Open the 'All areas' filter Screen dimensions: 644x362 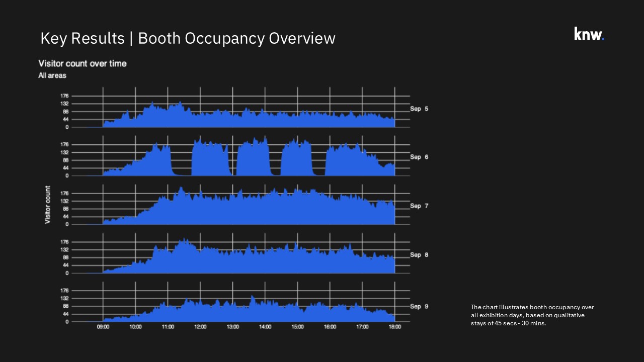(52, 75)
